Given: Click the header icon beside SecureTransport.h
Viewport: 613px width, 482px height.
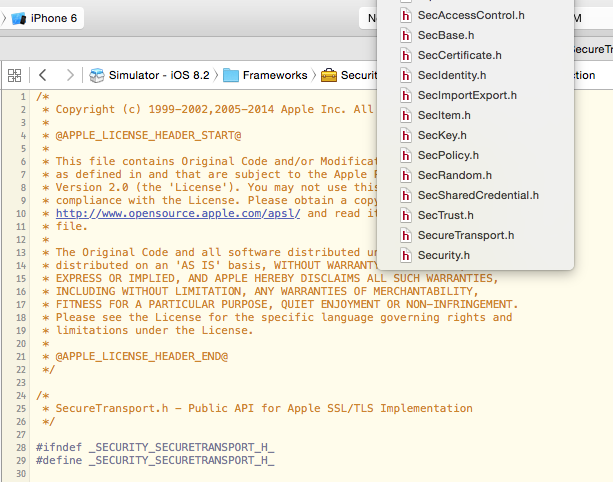Looking at the screenshot, I should (406, 235).
